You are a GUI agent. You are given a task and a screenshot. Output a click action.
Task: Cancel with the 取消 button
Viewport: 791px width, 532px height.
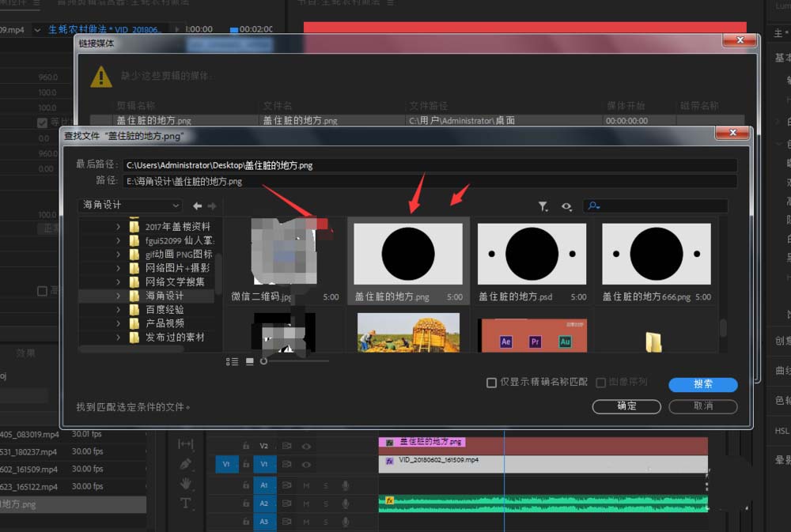coord(703,406)
